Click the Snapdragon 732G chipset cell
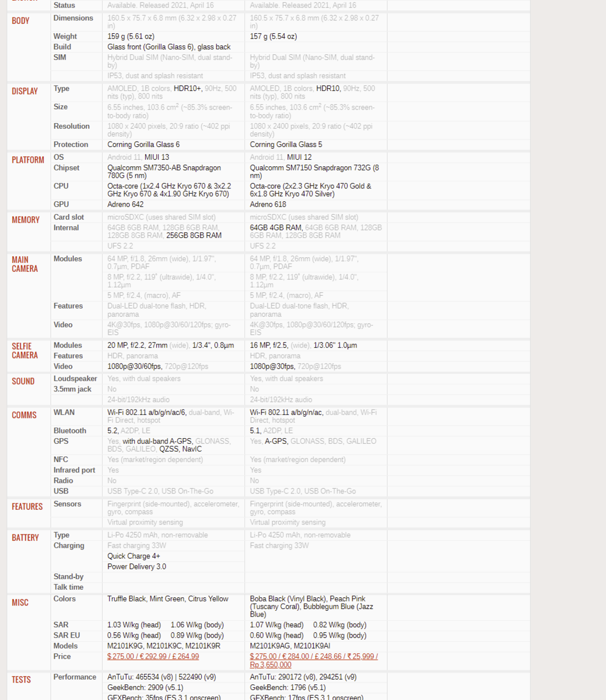 [x=314, y=171]
